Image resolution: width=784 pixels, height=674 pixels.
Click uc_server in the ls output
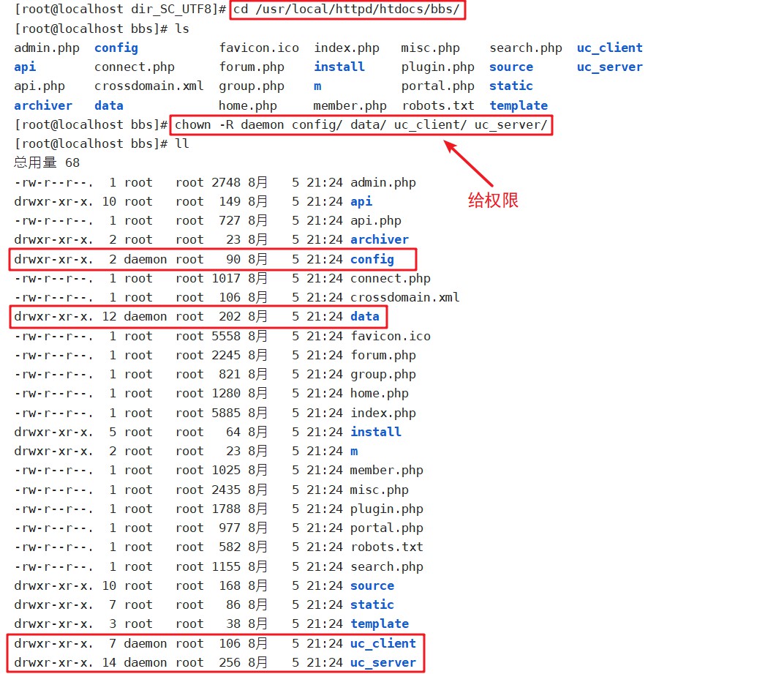(x=609, y=67)
